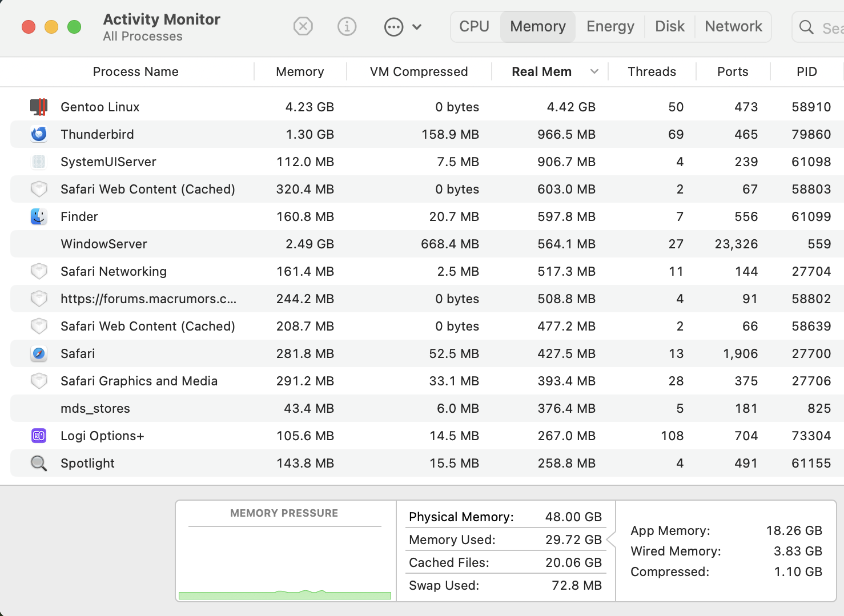This screenshot has height=616, width=844.
Task: Click the shield icon of Safari Web Content 320.4 MB
Action: [x=39, y=189]
